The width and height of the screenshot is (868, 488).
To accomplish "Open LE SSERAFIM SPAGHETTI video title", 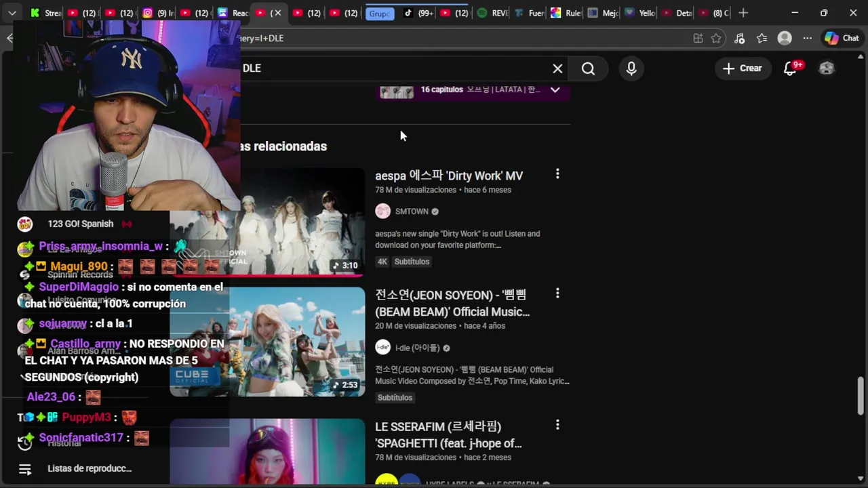I will tap(448, 434).
